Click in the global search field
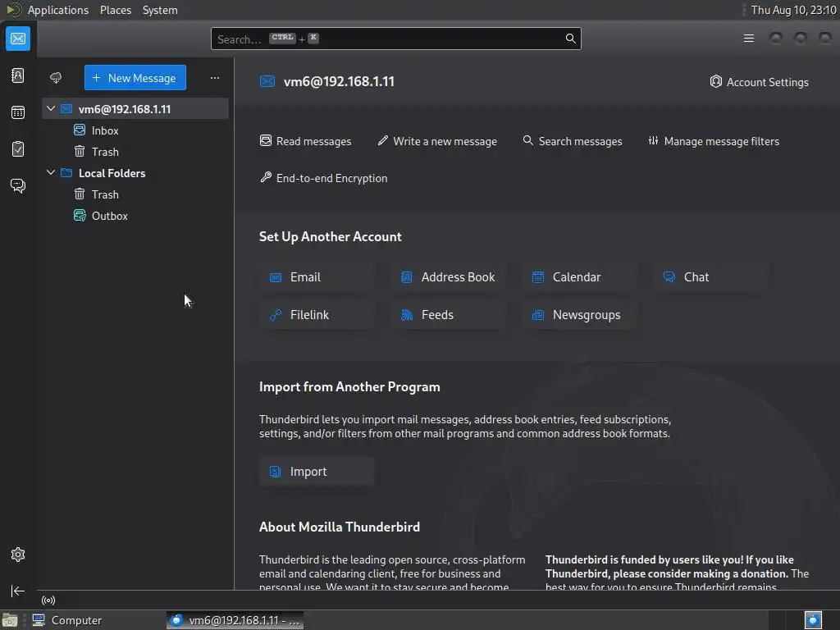The image size is (840, 630). [395, 39]
